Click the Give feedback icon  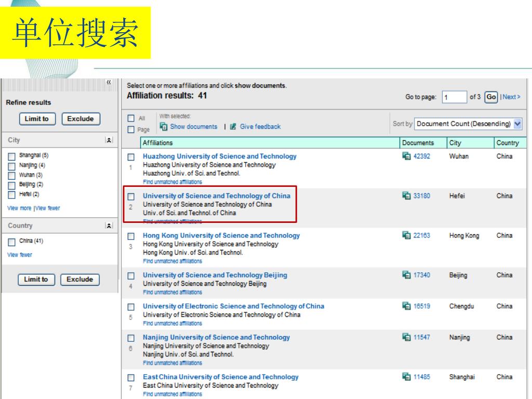pyautogui.click(x=233, y=127)
